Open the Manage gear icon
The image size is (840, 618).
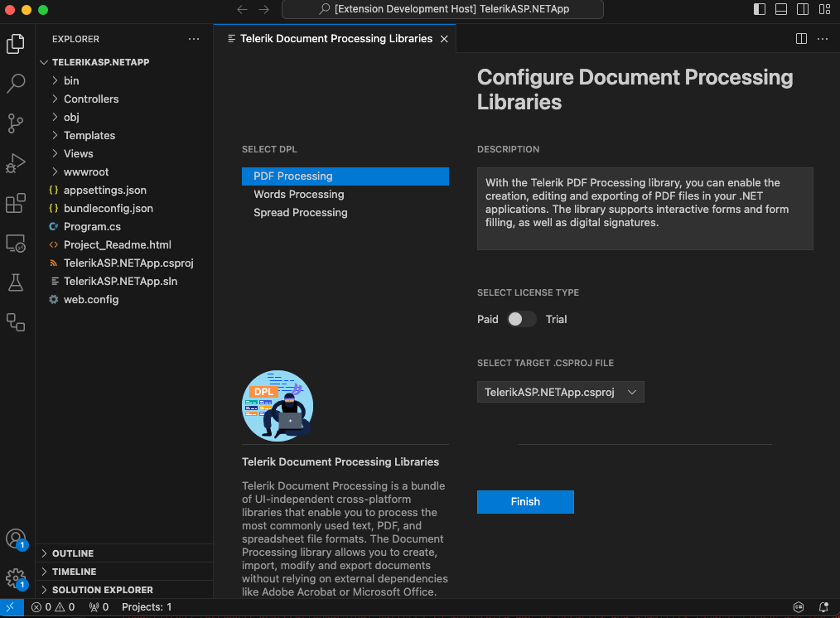[16, 578]
